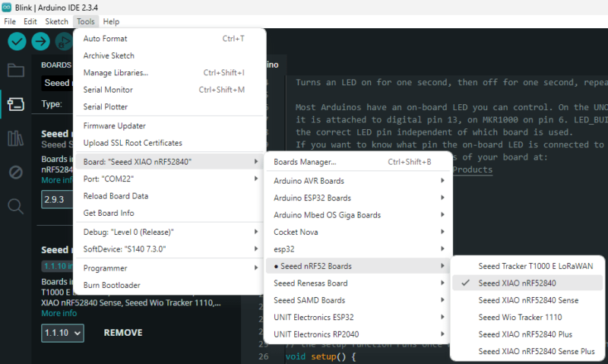Click the More info link above REMOVE
This screenshot has height=364, width=608.
click(x=59, y=313)
